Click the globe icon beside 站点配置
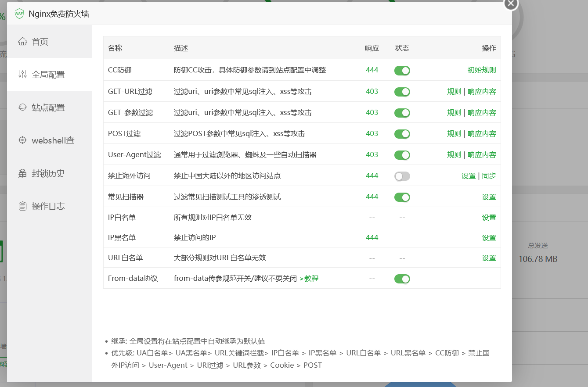This screenshot has height=387, width=588. click(22, 107)
